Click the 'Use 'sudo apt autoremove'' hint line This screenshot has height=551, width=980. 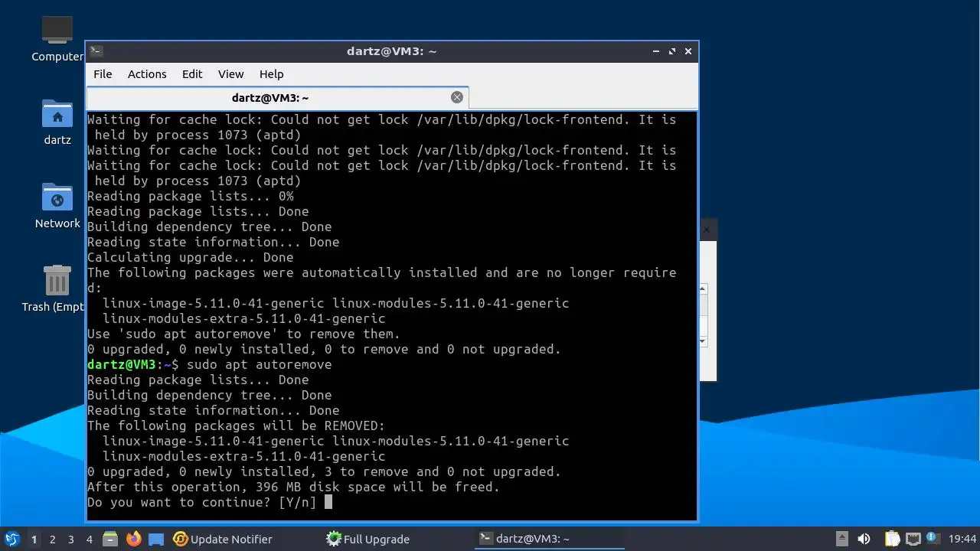click(x=243, y=334)
